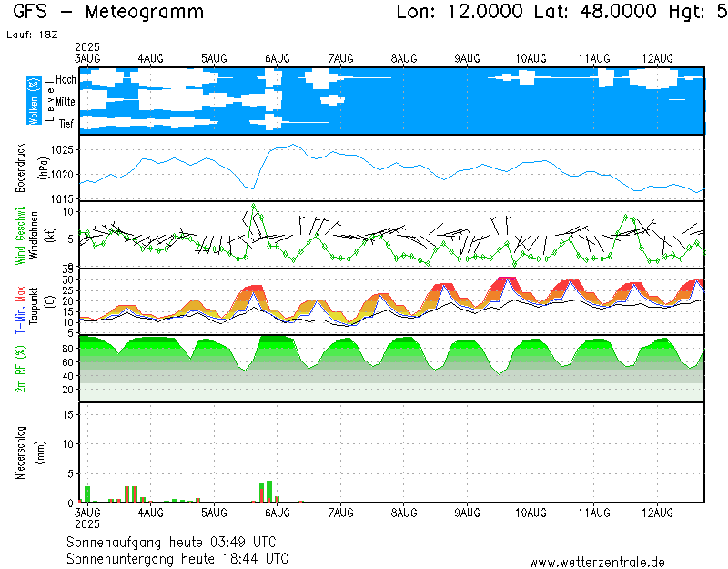The height and width of the screenshot is (569, 728).
Task: Click the "Sonnenaufgang heute 03:49 UTC" line
Action: [171, 542]
